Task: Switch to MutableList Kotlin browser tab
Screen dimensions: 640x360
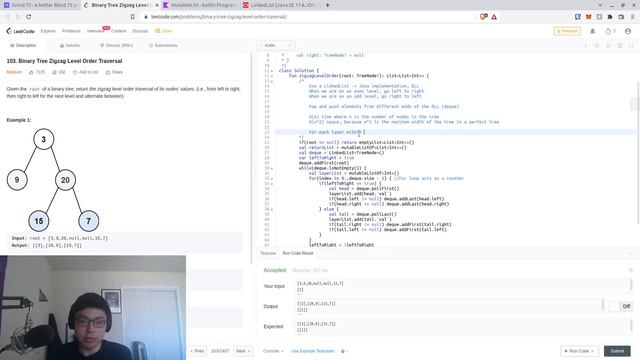Action: pyautogui.click(x=200, y=5)
